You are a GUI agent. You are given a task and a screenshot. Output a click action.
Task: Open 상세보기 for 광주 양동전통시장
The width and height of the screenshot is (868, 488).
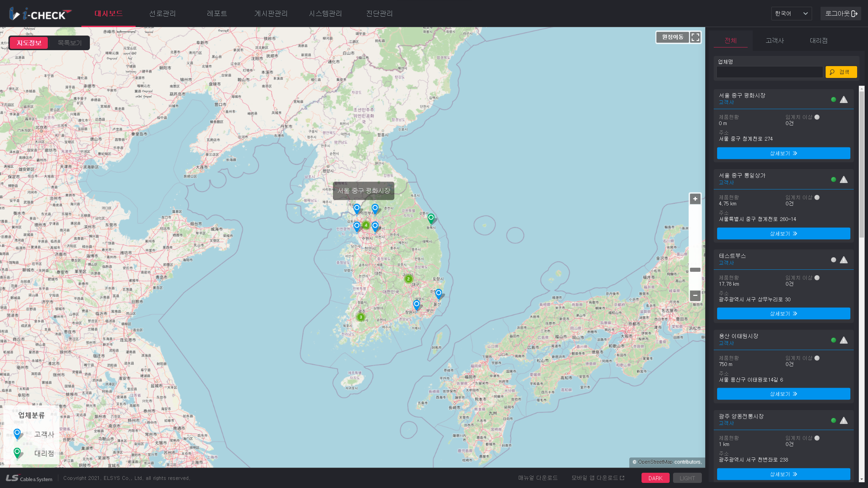(784, 474)
